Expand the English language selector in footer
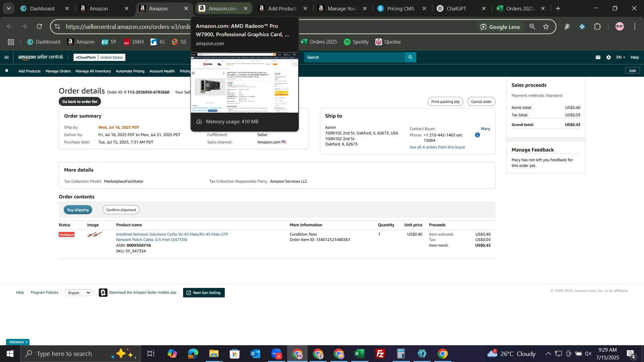 [x=78, y=293]
